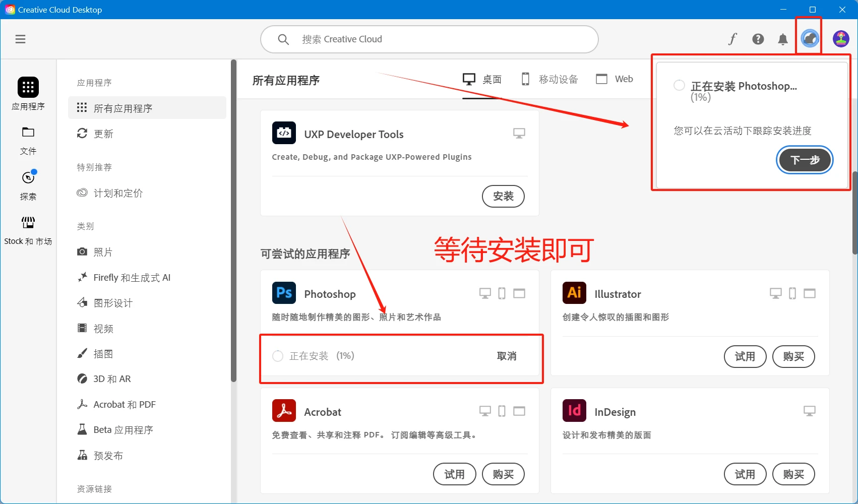Open Updates (更新) in the sidebar

147,134
